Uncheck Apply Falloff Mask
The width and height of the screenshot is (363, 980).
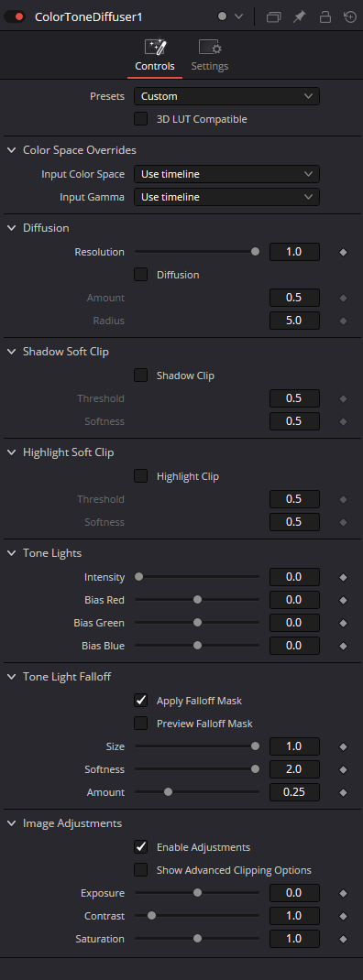141,701
